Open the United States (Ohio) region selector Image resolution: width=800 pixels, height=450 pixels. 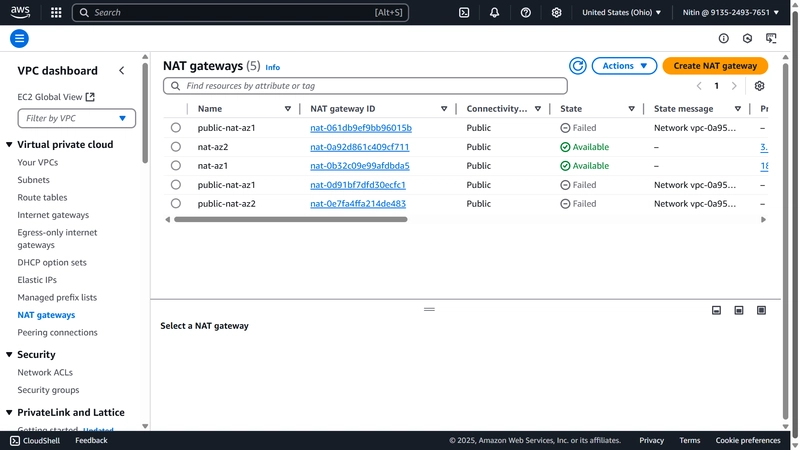point(621,12)
